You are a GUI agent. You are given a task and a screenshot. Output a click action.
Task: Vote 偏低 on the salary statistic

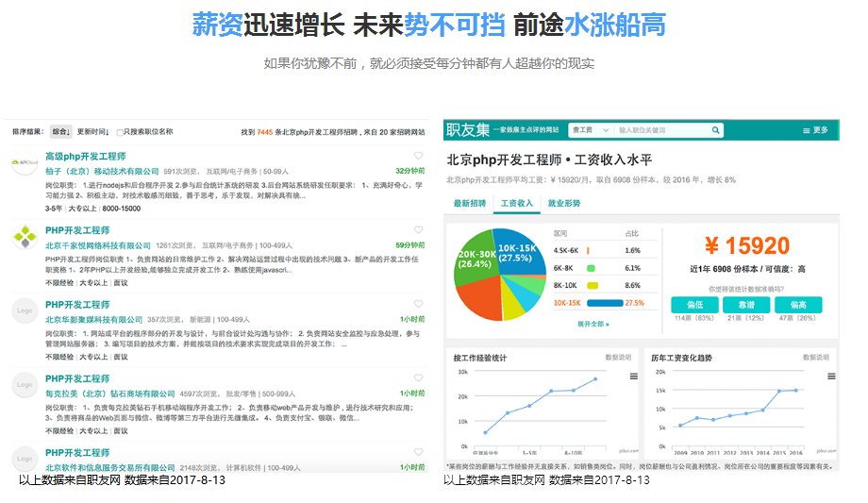694,305
